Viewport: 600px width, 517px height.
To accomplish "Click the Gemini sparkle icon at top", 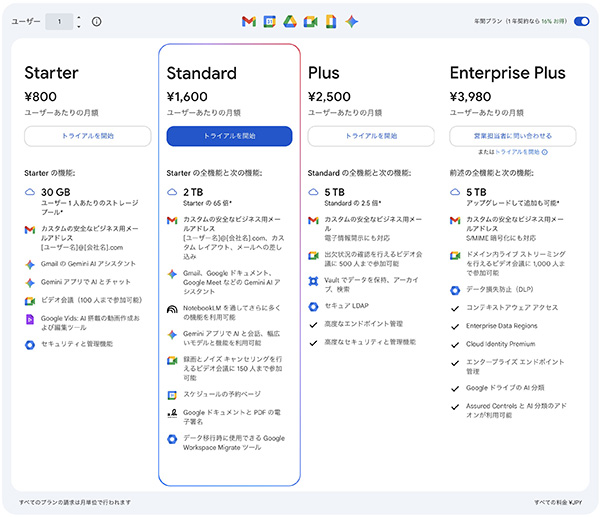I will click(350, 21).
